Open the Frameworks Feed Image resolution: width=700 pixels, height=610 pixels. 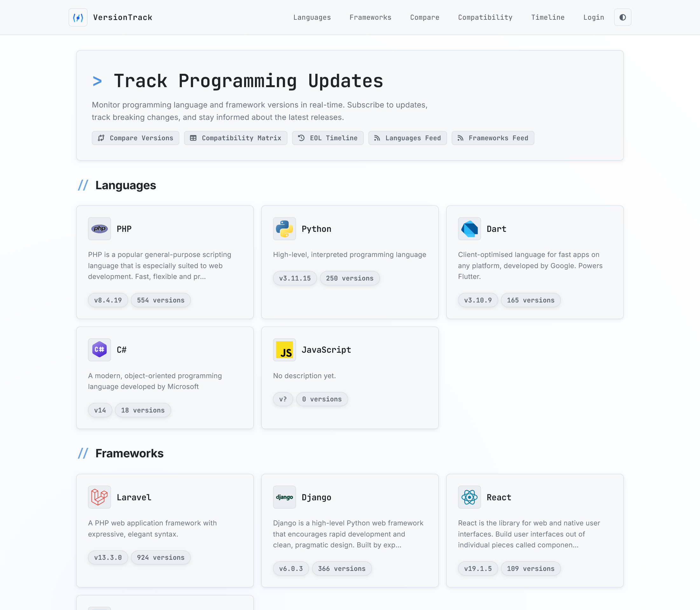tap(493, 138)
